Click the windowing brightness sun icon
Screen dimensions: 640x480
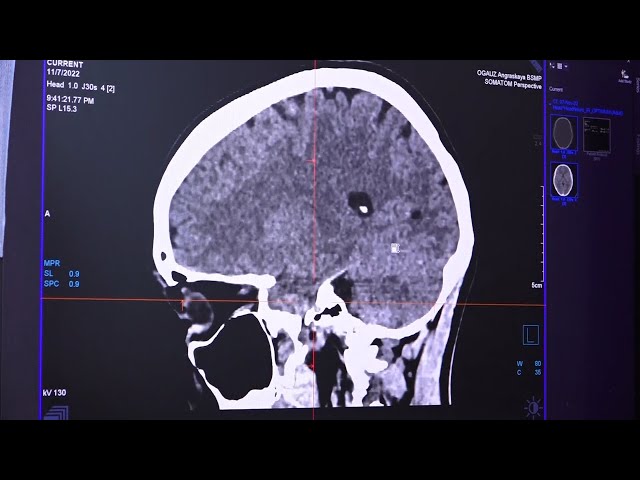(533, 407)
